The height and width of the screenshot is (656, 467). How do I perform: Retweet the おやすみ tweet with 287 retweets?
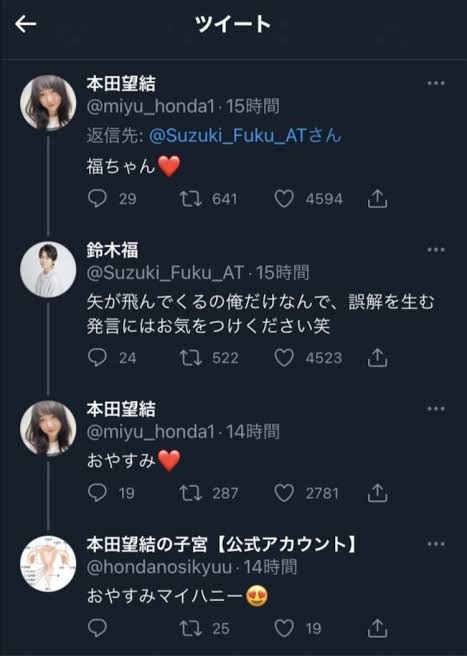(x=191, y=493)
